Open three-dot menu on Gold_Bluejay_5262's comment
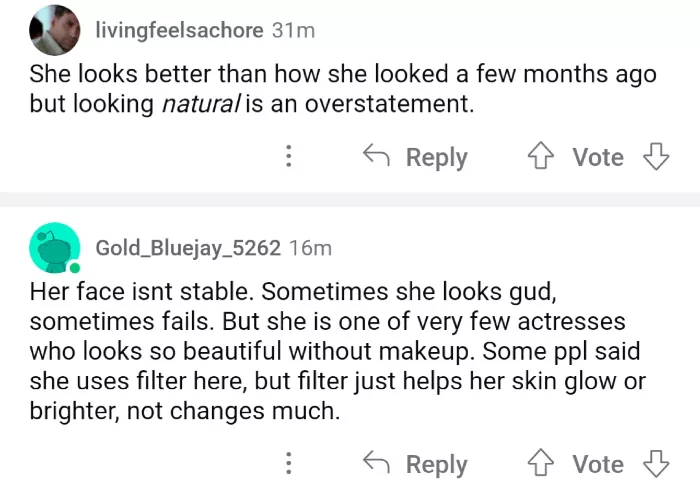This screenshot has height=485, width=700. click(x=289, y=464)
